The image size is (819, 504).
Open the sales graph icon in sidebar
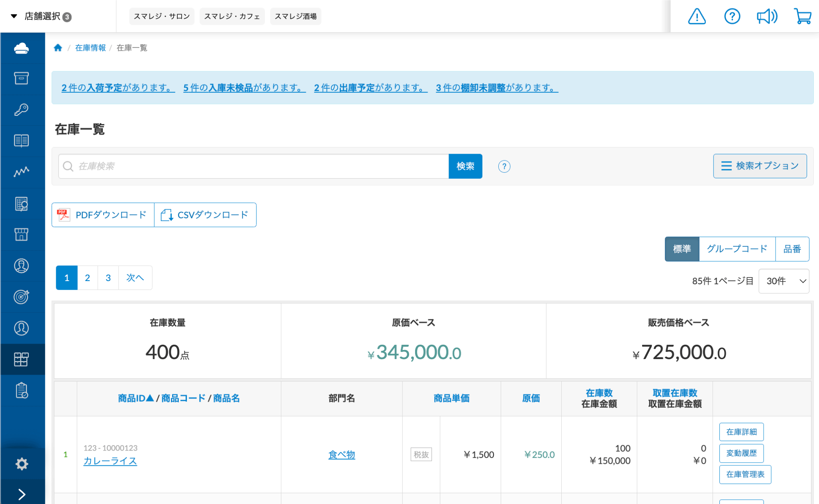point(22,172)
